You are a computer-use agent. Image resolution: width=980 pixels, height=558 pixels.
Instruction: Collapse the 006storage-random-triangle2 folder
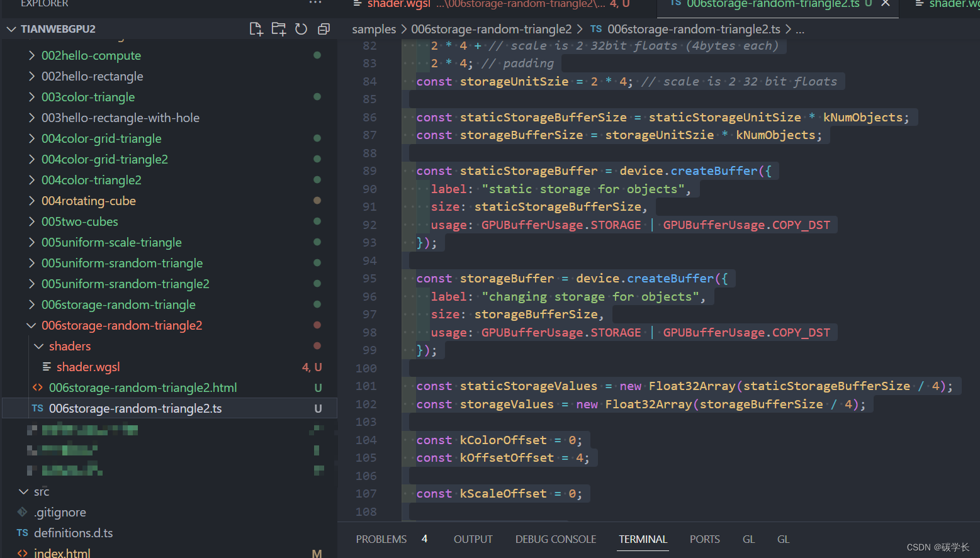(x=31, y=325)
